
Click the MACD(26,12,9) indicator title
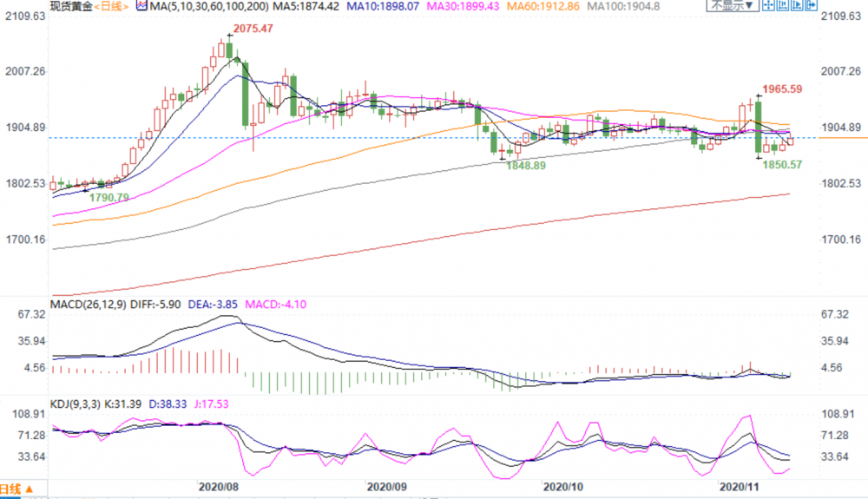(x=89, y=305)
